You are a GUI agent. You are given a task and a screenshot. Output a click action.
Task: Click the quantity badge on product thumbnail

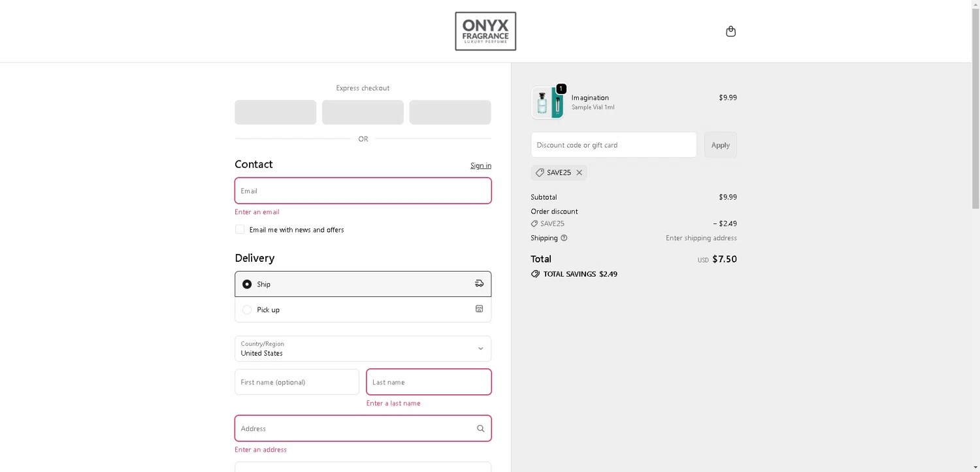(x=561, y=89)
